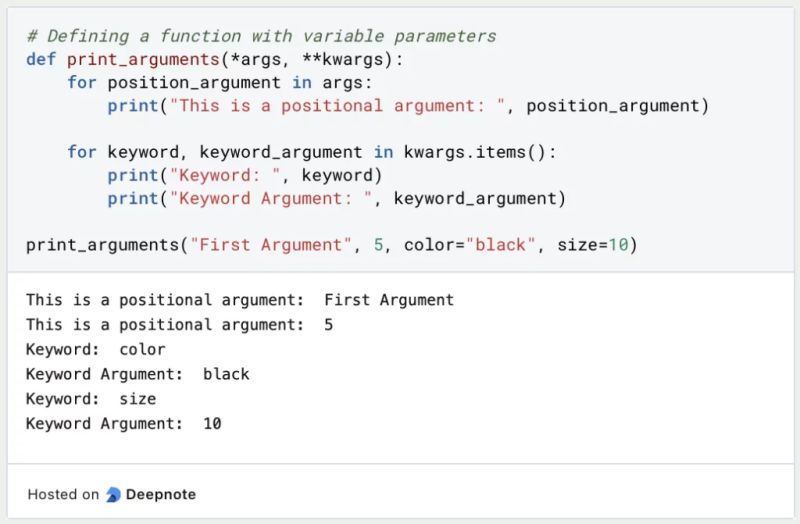Click color="black" in the function call
This screenshot has width=800, height=524.
[x=467, y=245]
